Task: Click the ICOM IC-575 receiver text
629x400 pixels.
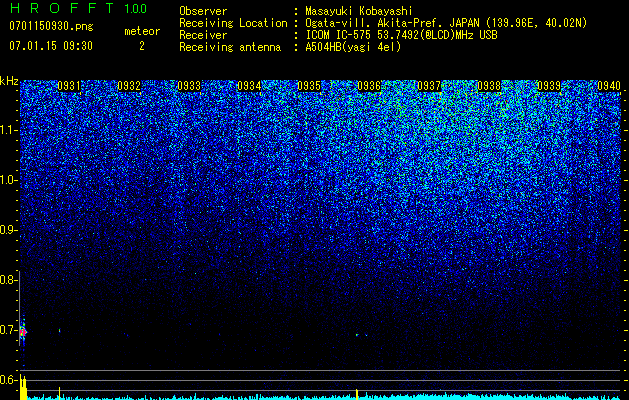Action: 401,35
